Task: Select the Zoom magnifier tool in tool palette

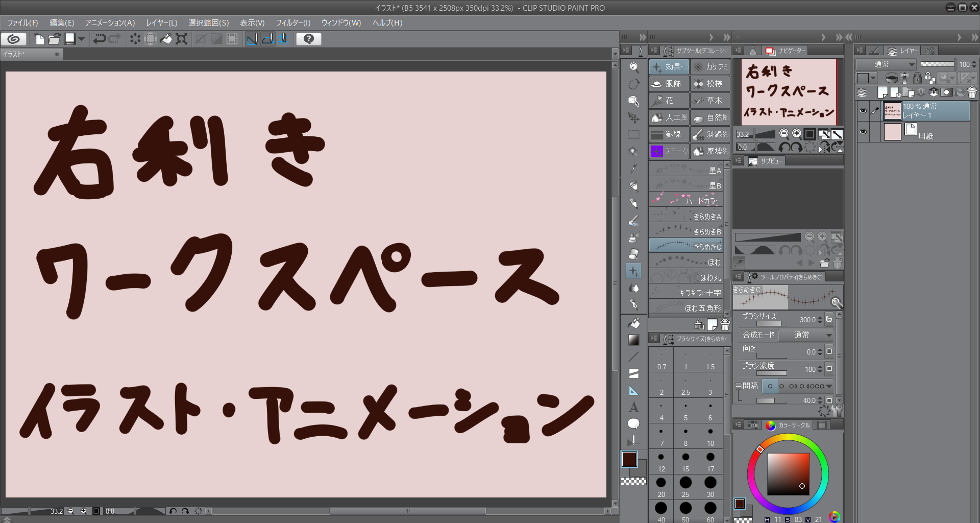Action: (633, 67)
